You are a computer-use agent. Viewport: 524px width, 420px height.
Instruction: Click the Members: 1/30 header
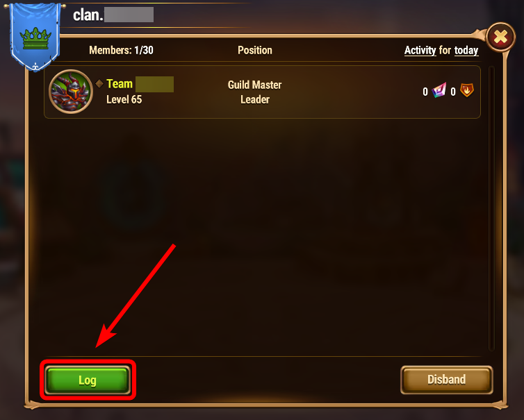122,51
